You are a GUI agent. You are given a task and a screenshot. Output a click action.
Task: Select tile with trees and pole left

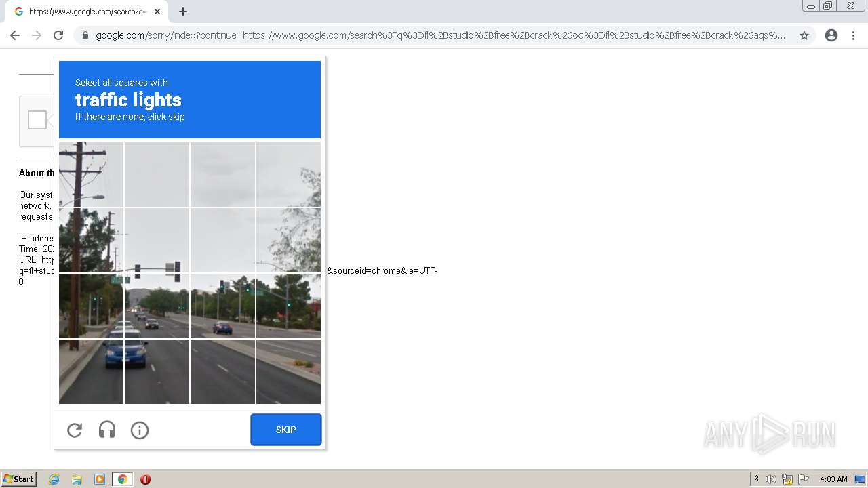(x=91, y=240)
